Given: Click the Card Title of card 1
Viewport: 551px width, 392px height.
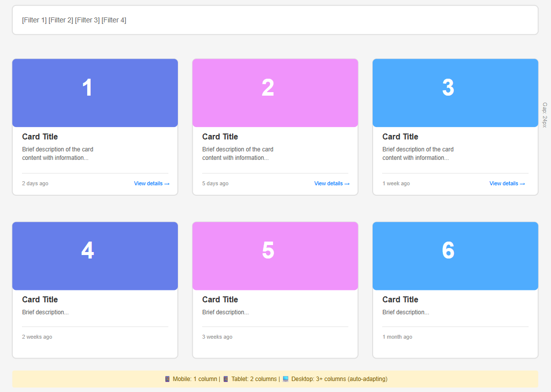Looking at the screenshot, I should (x=40, y=136).
